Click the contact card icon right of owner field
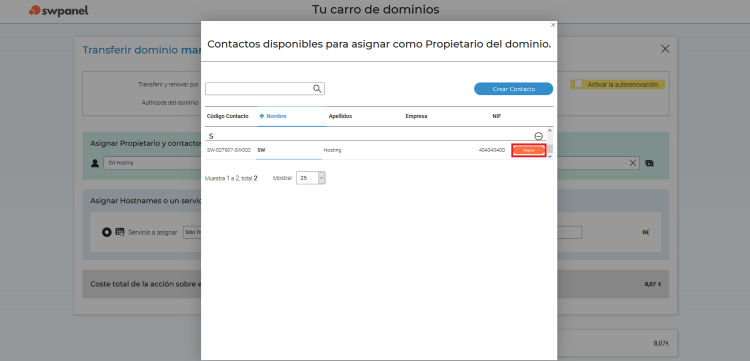The width and height of the screenshot is (750, 361). tap(649, 163)
